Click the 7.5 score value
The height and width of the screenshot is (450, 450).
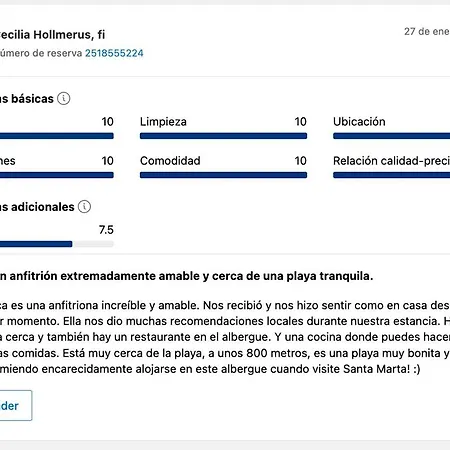(106, 230)
